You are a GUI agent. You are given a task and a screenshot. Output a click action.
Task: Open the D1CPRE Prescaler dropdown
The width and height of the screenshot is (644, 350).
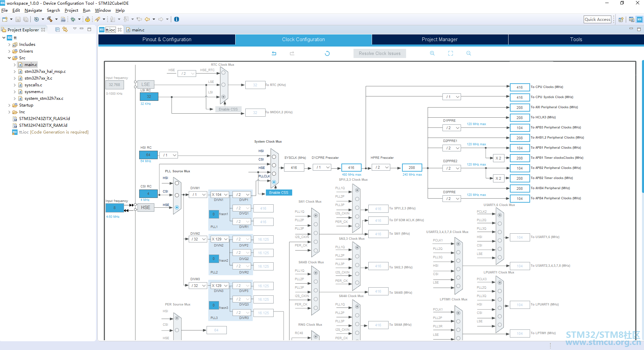(322, 167)
